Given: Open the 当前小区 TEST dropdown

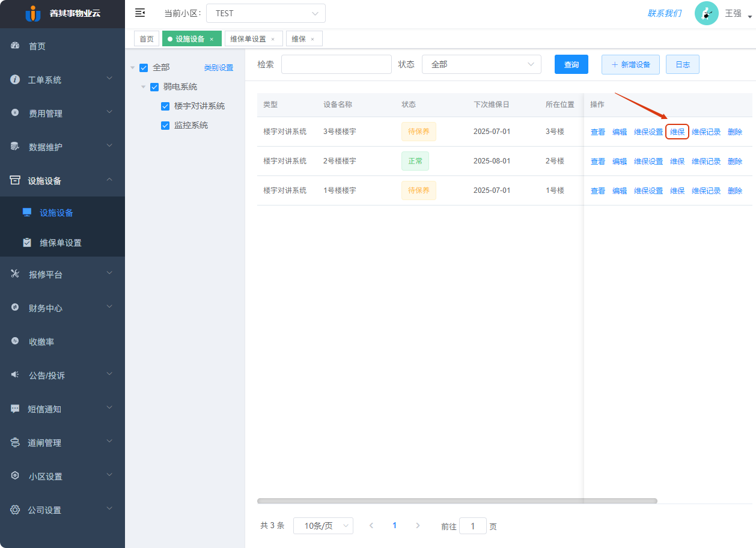Looking at the screenshot, I should tap(266, 13).
